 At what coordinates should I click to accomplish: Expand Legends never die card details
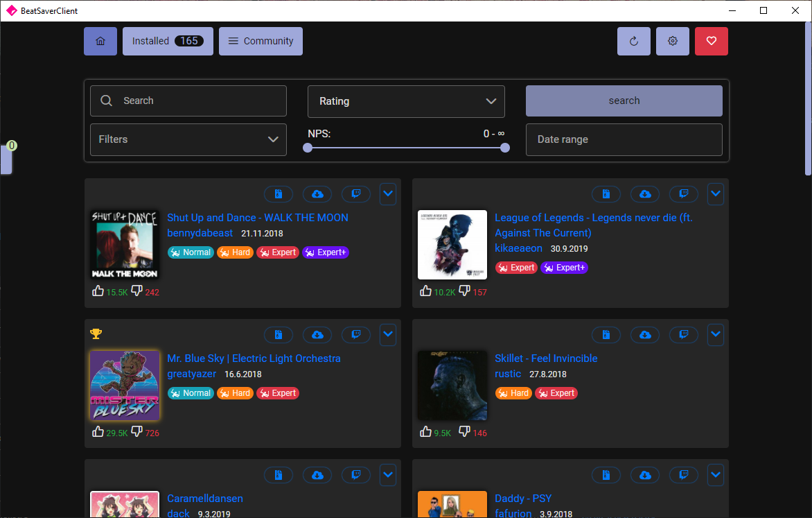(716, 194)
